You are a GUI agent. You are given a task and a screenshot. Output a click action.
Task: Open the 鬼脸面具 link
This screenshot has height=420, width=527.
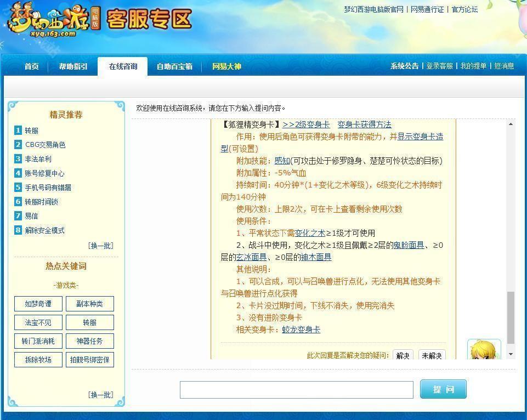(x=409, y=245)
